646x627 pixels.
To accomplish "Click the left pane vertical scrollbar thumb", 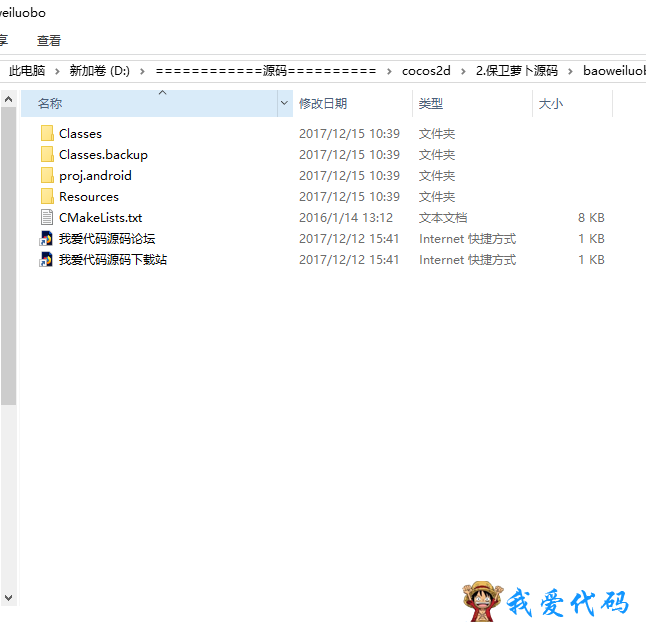I will click(x=8, y=250).
